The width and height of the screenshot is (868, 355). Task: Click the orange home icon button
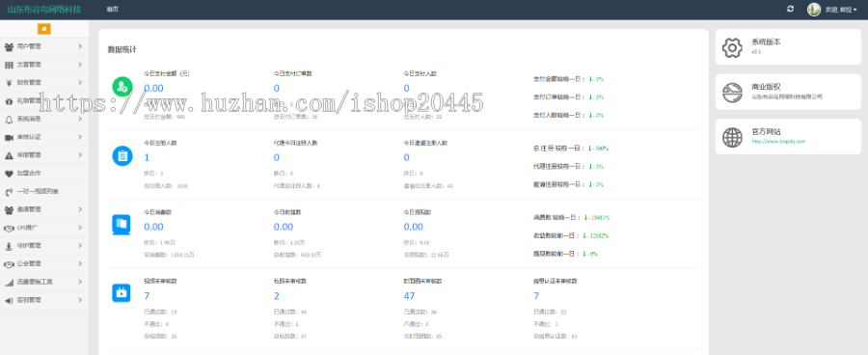[x=43, y=29]
